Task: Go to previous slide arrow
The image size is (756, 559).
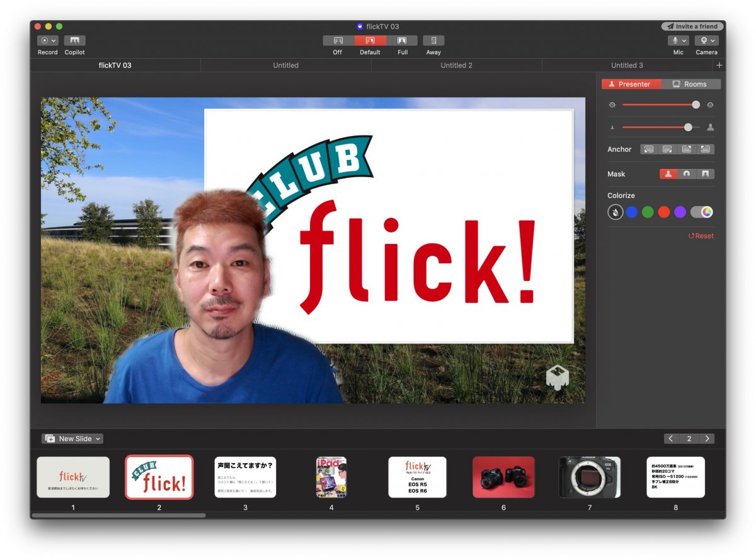Action: (671, 439)
